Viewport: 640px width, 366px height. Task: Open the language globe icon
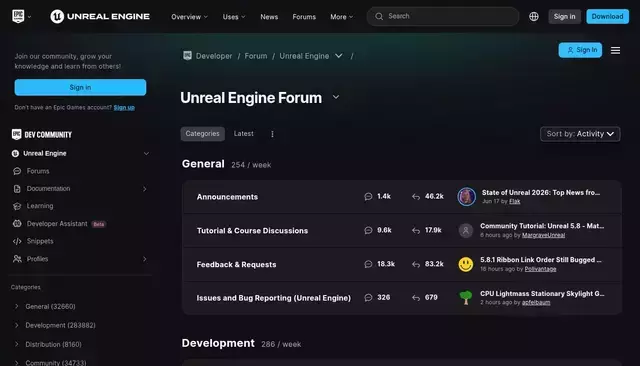(x=533, y=16)
